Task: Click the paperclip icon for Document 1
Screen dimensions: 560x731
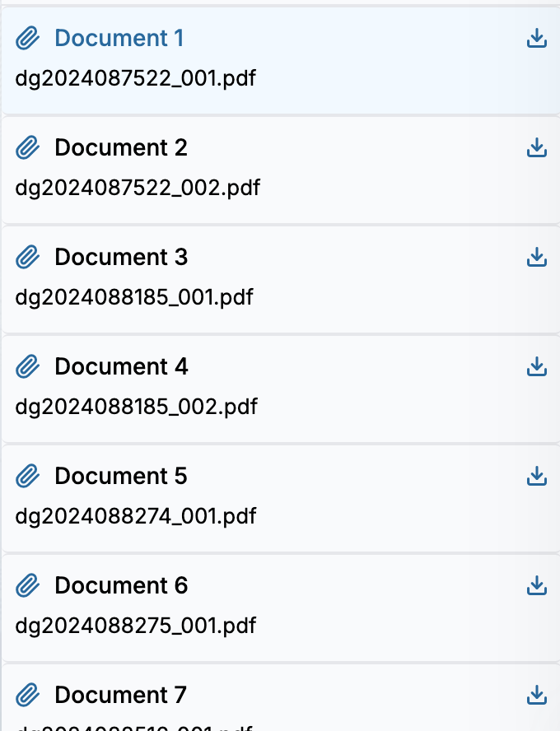Action: pyautogui.click(x=28, y=39)
